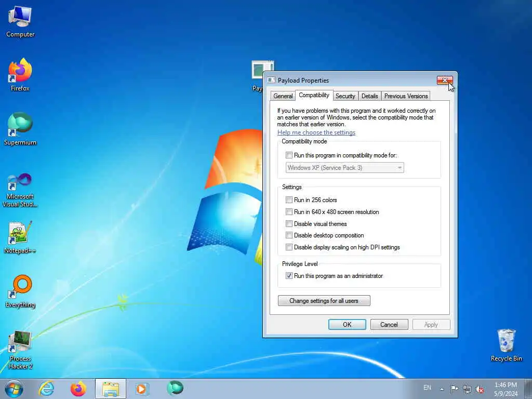The image size is (532, 399).
Task: Cancel the Payload Properties dialog
Action: (389, 324)
